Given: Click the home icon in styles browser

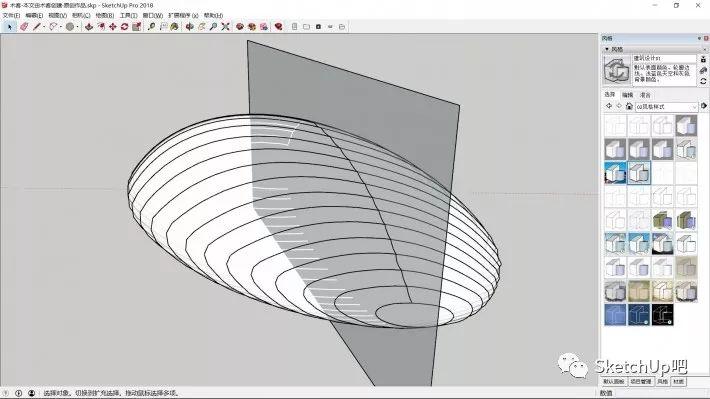Looking at the screenshot, I should 629,106.
